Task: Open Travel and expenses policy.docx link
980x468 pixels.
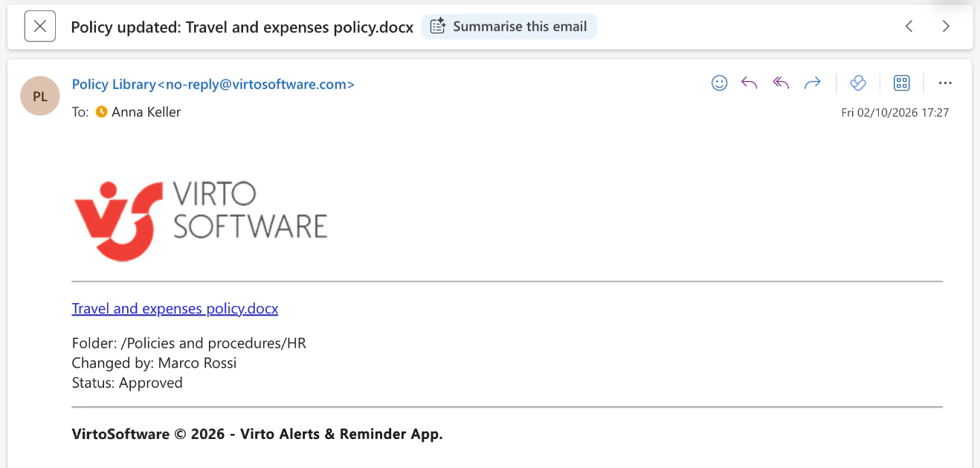Action: 175,308
